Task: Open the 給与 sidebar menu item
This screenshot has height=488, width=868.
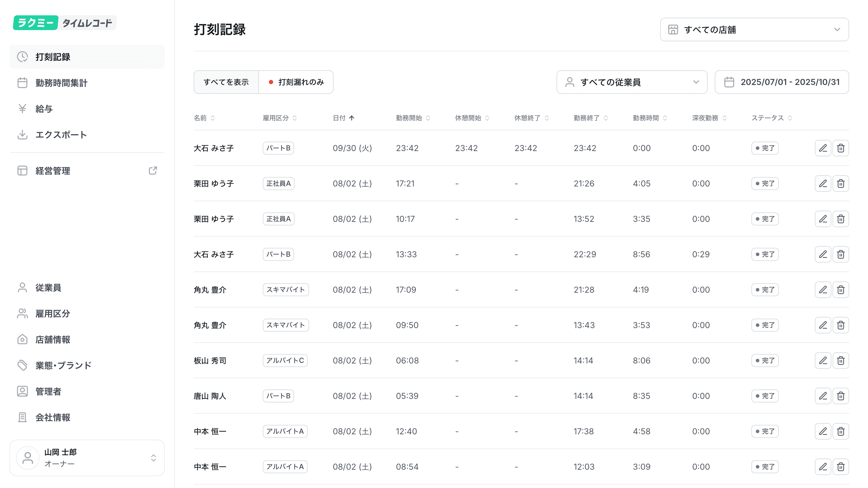Action: (44, 109)
